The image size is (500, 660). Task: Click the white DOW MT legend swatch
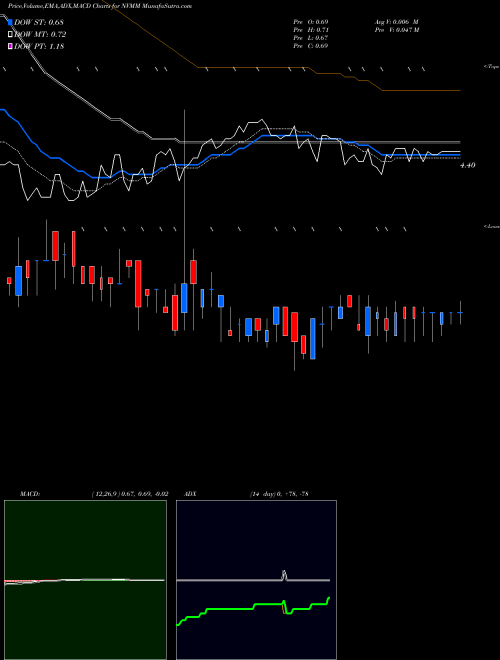tap(11, 35)
